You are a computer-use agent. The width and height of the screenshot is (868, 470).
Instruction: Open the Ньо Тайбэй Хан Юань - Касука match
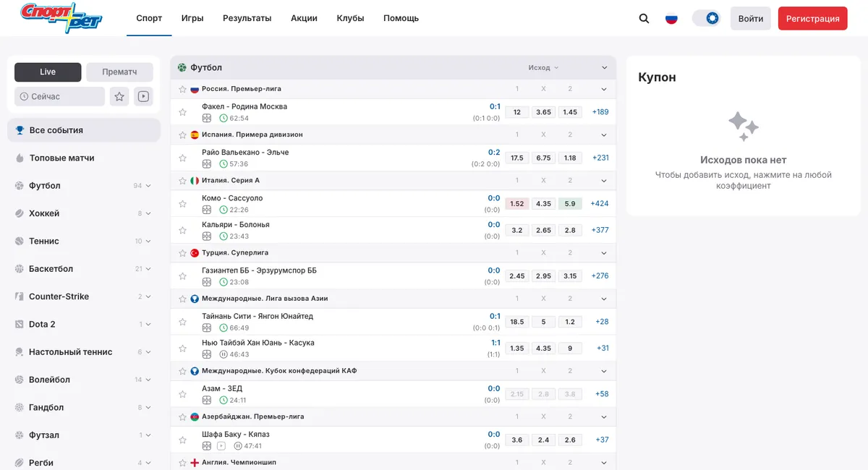(258, 343)
